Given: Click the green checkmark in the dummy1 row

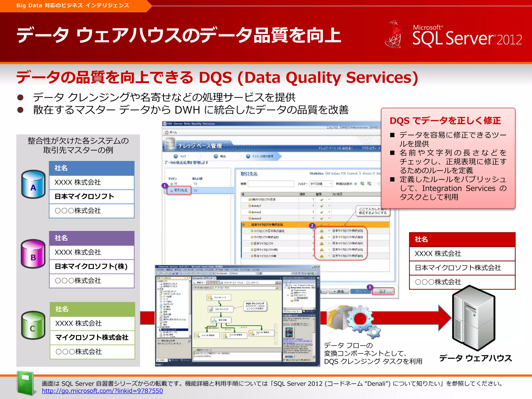Looking at the screenshot, I should tap(322, 206).
